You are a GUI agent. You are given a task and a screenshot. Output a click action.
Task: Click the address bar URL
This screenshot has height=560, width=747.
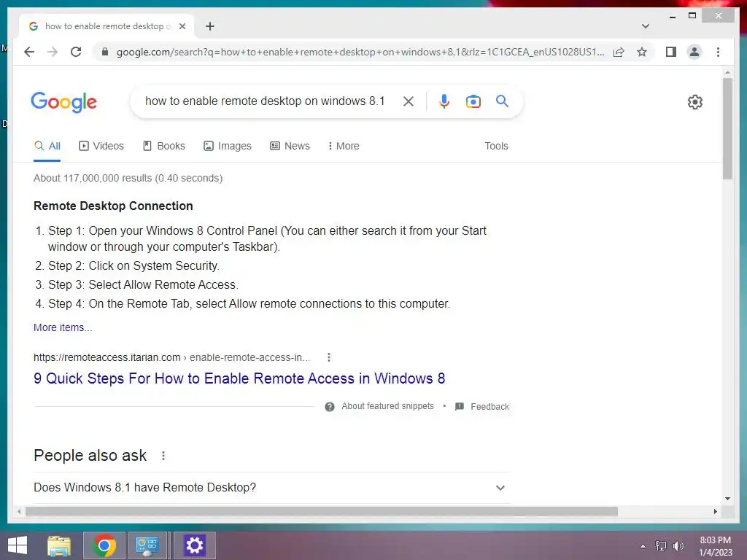click(x=360, y=52)
